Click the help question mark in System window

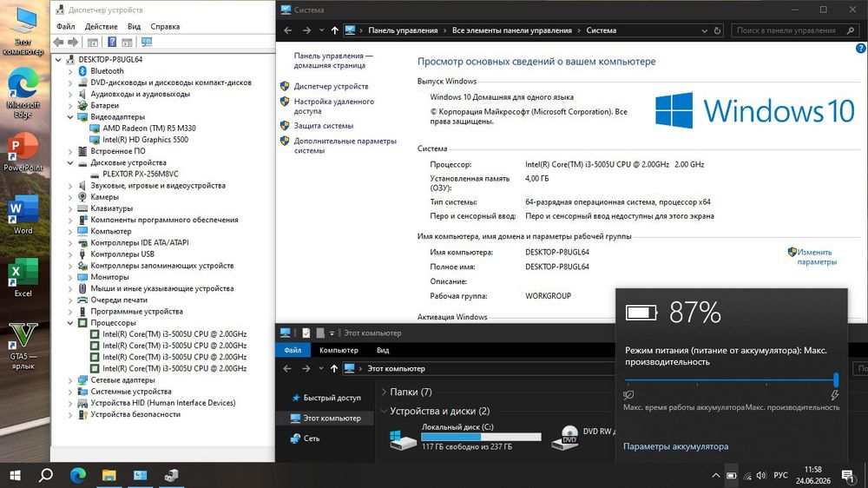(x=861, y=48)
